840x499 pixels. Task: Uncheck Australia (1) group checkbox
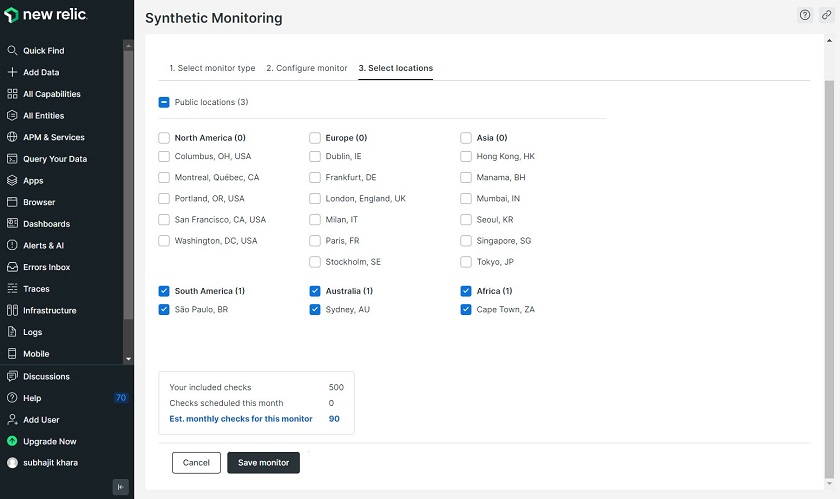tap(315, 291)
